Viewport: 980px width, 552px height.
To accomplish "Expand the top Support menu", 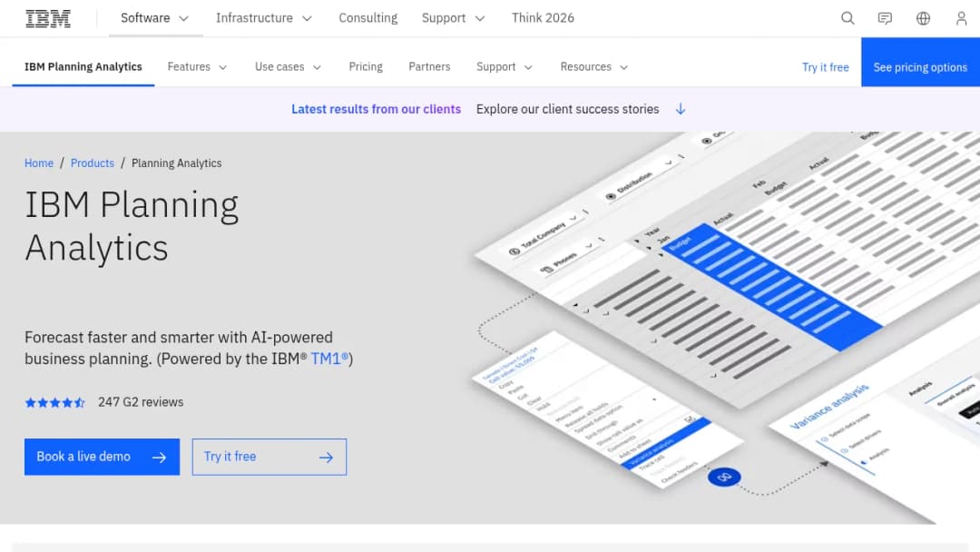I will pos(453,18).
